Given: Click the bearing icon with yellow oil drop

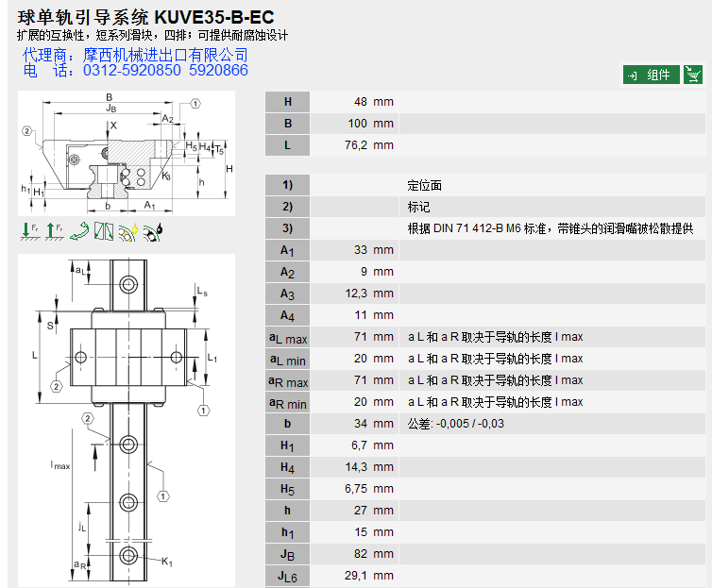Looking at the screenshot, I should coord(129,229).
